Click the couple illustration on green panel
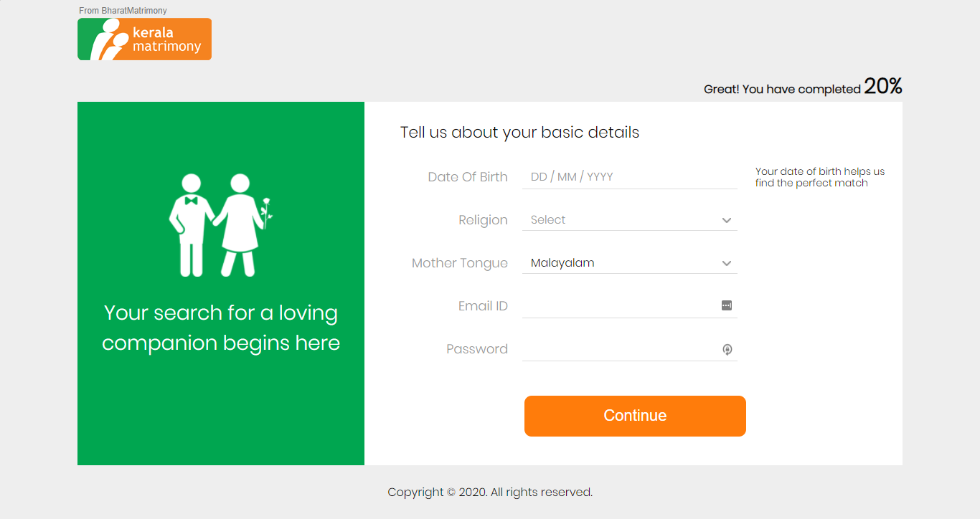Viewport: 980px width, 519px height. (x=220, y=225)
